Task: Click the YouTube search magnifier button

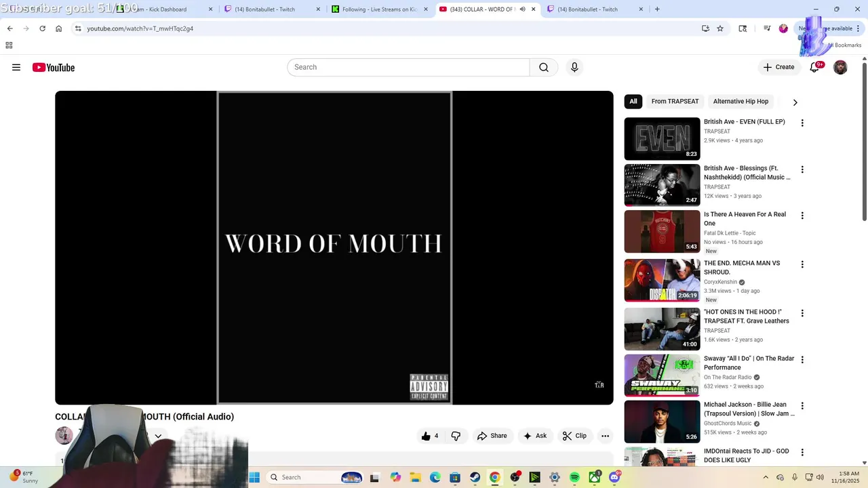Action: coord(544,67)
